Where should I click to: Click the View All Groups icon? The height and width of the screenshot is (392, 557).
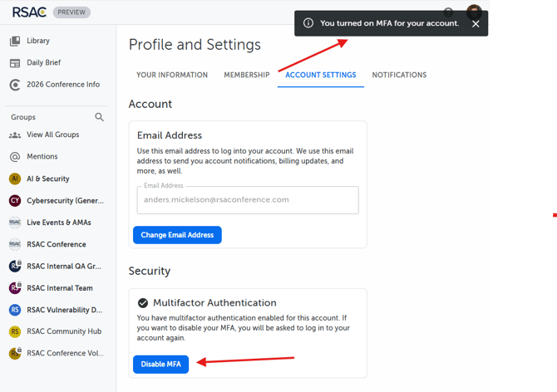pos(15,135)
